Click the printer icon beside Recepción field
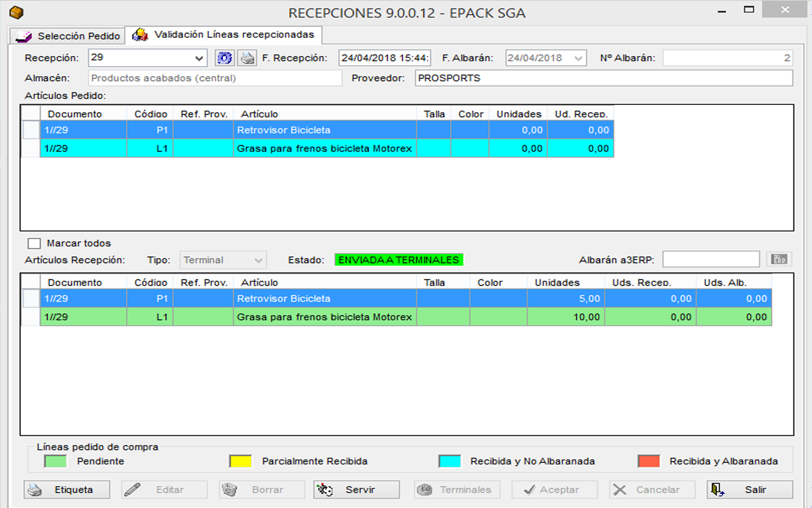 pyautogui.click(x=247, y=58)
